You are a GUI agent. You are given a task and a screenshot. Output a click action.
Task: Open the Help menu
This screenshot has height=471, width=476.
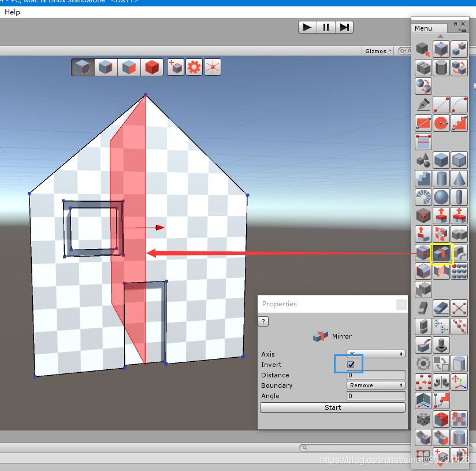[x=12, y=12]
